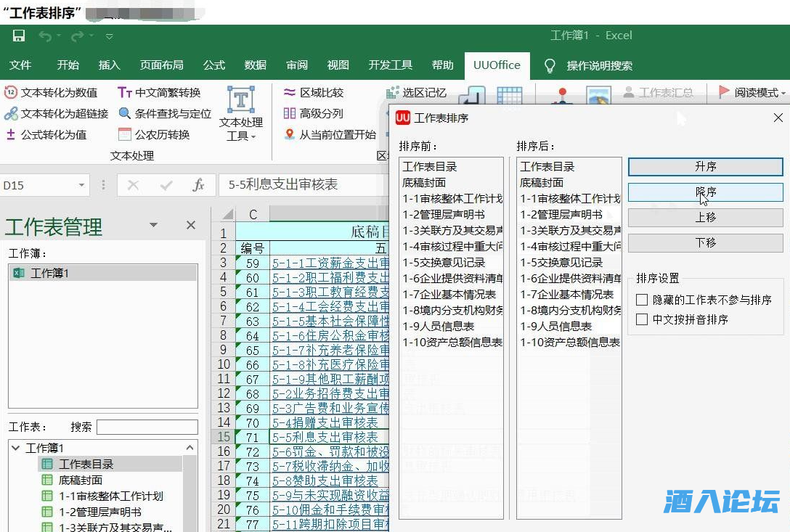
Task: Click the insert function fx icon
Action: (198, 185)
